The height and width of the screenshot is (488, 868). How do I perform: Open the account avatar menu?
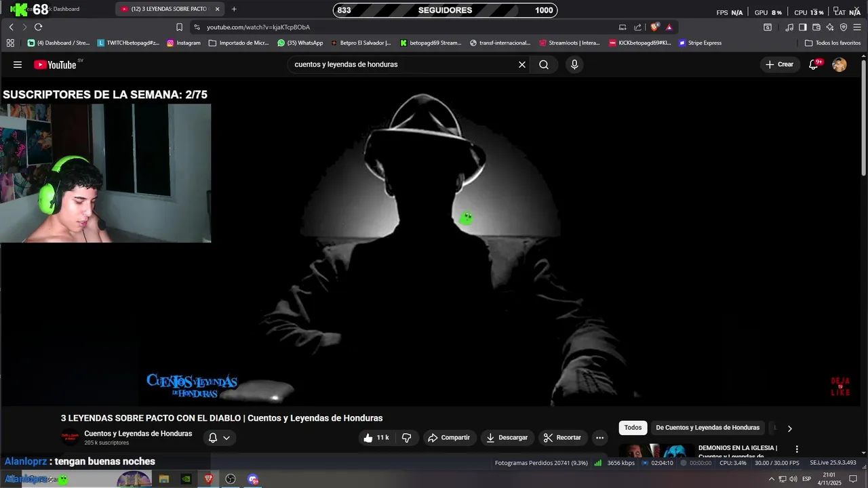[840, 64]
